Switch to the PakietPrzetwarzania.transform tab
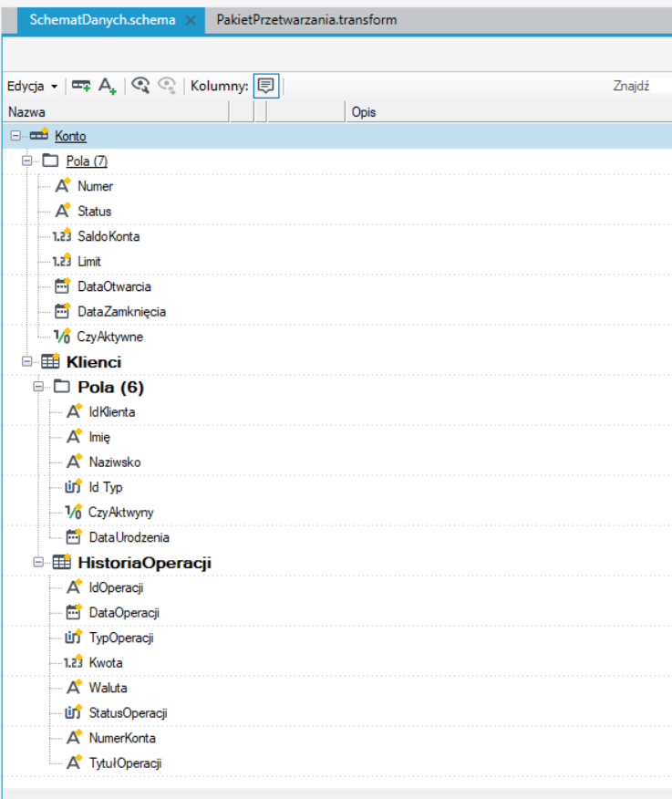 click(x=306, y=20)
